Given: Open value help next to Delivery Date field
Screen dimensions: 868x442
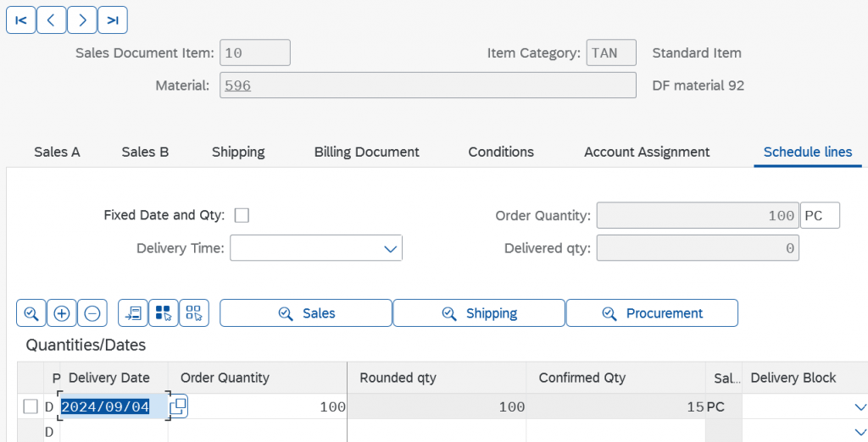Looking at the screenshot, I should click(x=178, y=406).
